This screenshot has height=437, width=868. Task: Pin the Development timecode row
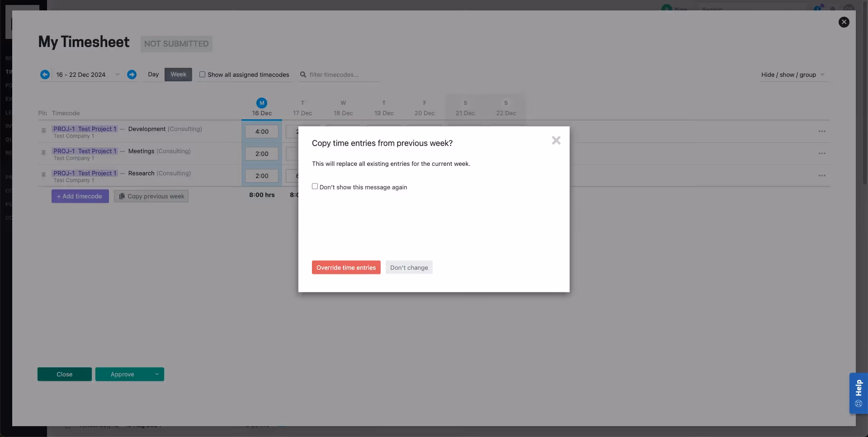(43, 131)
